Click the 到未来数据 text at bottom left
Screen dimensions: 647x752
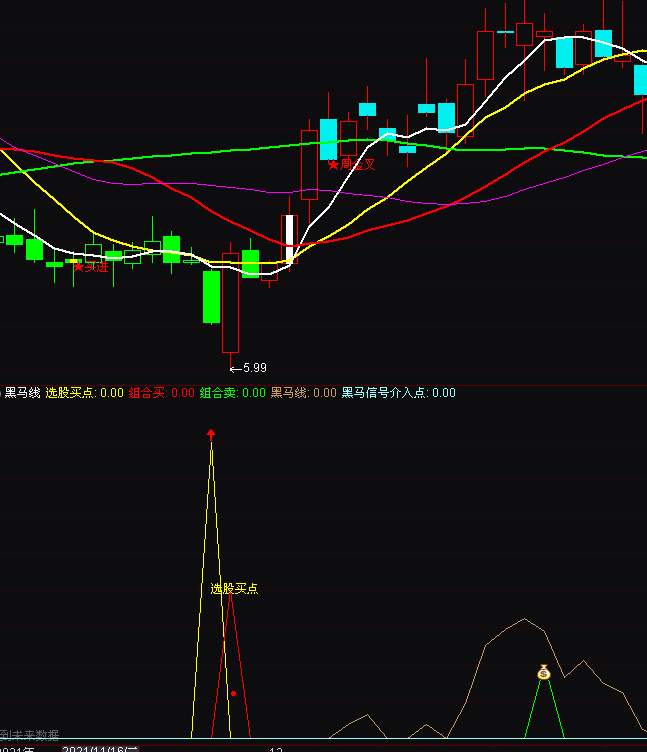click(x=30, y=735)
